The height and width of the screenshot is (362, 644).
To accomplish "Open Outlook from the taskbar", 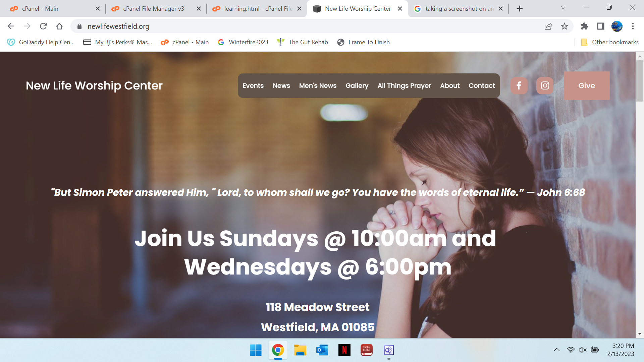I will tap(322, 350).
